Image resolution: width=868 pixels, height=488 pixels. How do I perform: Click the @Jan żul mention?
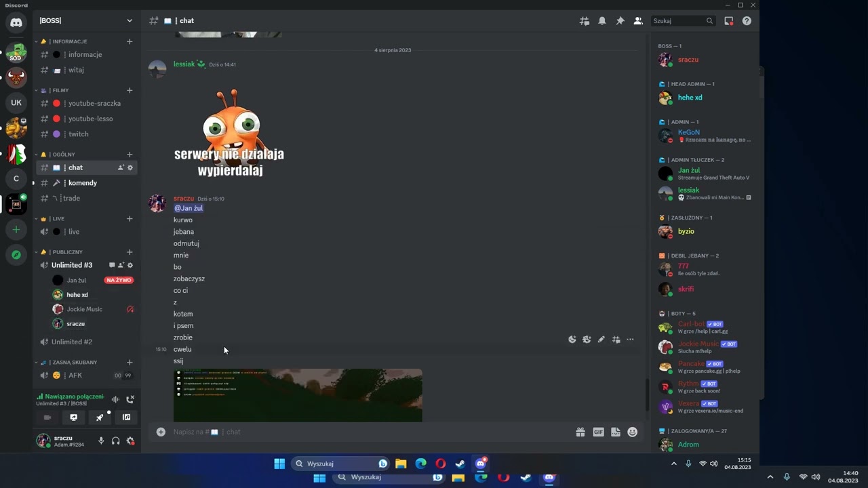189,208
